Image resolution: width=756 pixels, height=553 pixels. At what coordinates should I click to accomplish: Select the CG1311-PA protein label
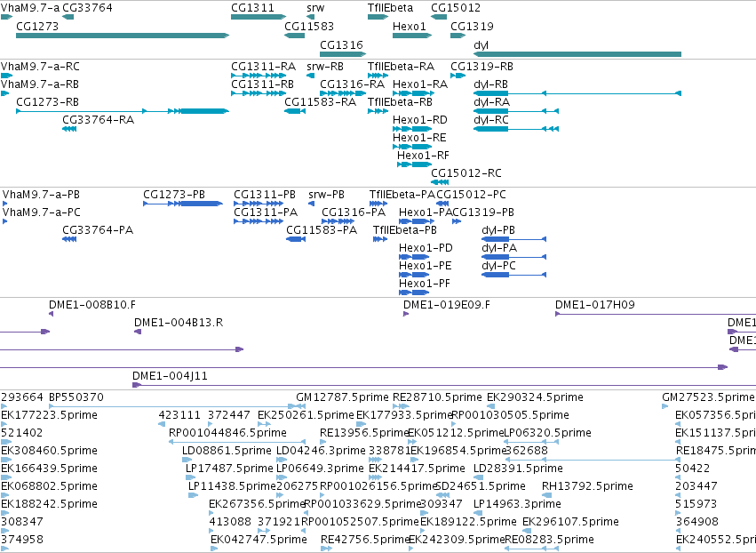coord(266,212)
